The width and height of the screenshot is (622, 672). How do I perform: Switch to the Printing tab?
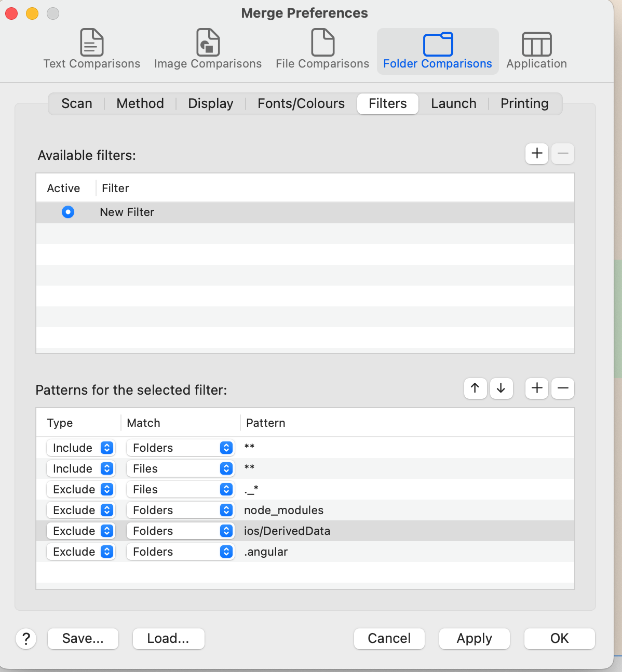click(524, 103)
